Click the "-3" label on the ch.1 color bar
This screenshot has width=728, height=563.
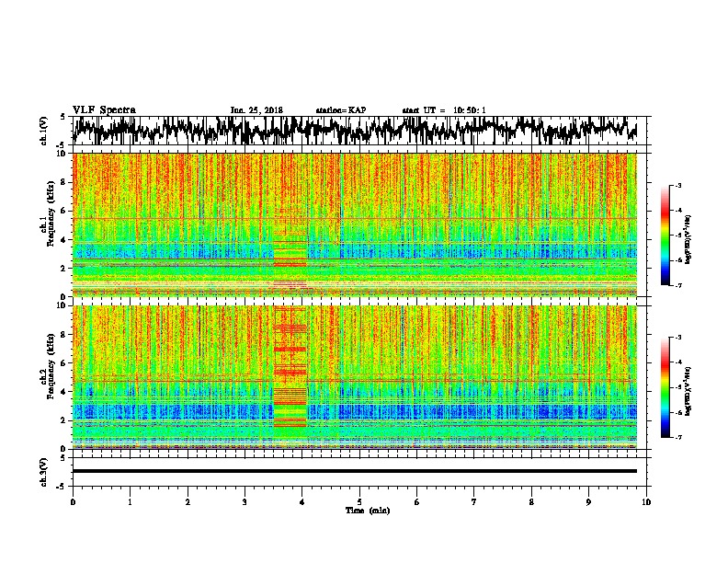[x=678, y=185]
